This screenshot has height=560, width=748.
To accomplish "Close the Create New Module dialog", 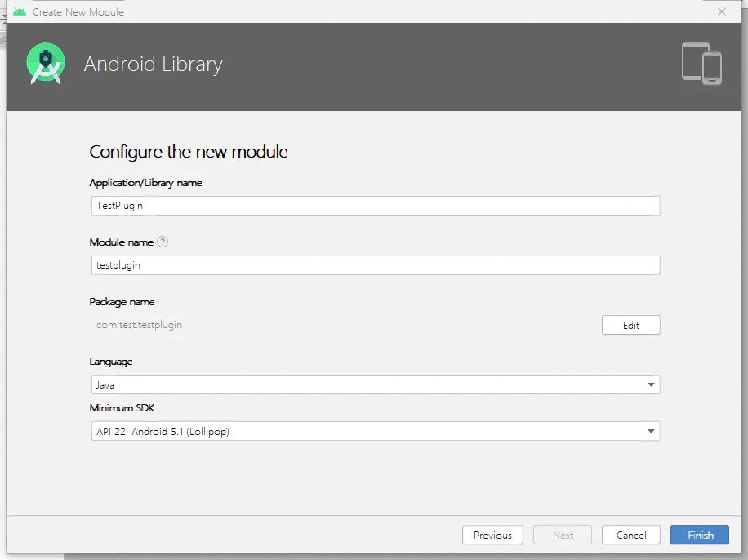I will pyautogui.click(x=723, y=11).
